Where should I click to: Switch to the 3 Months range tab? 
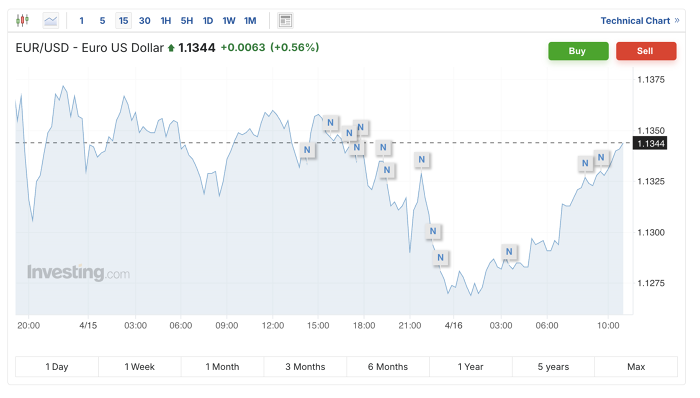pyautogui.click(x=305, y=367)
